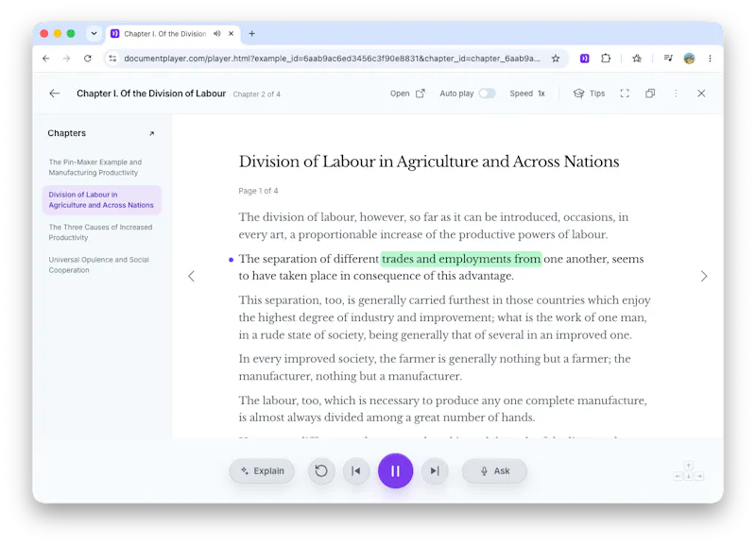
Task: Select Universal Opulence and Social Cooperation
Action: point(101,264)
